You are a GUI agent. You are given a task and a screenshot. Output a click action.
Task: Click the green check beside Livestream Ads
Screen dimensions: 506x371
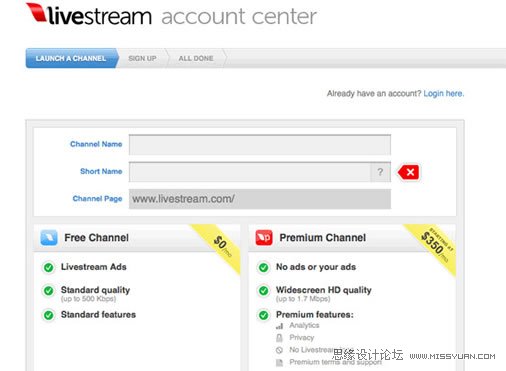(49, 267)
